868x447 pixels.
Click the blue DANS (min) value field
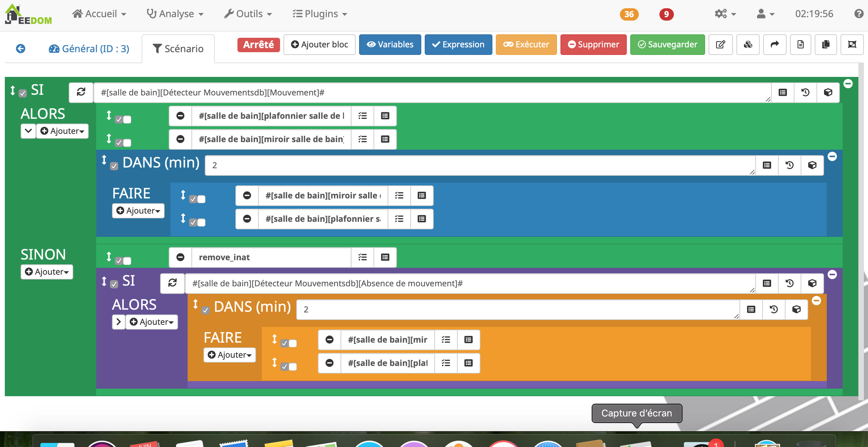coord(480,165)
